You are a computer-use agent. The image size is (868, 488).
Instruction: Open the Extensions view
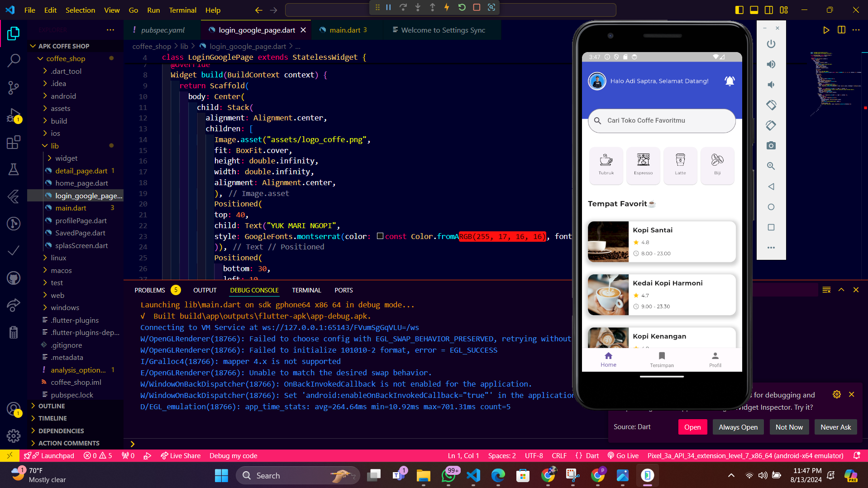[x=14, y=142]
